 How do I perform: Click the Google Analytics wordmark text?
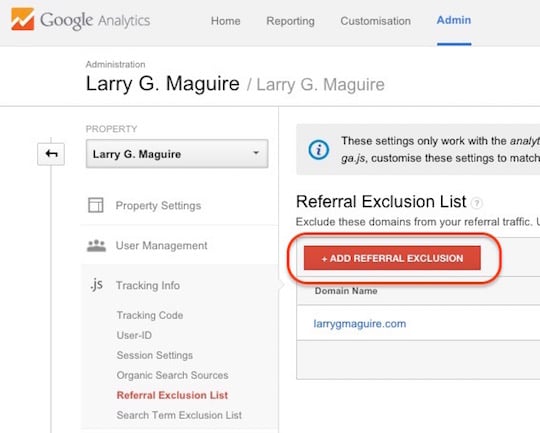tap(95, 20)
